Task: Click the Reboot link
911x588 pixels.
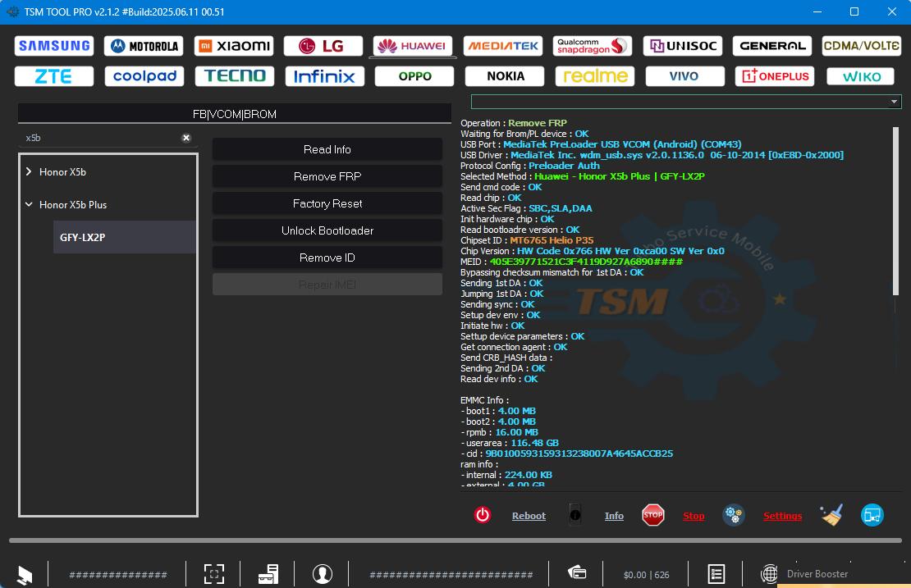Action: (x=529, y=516)
